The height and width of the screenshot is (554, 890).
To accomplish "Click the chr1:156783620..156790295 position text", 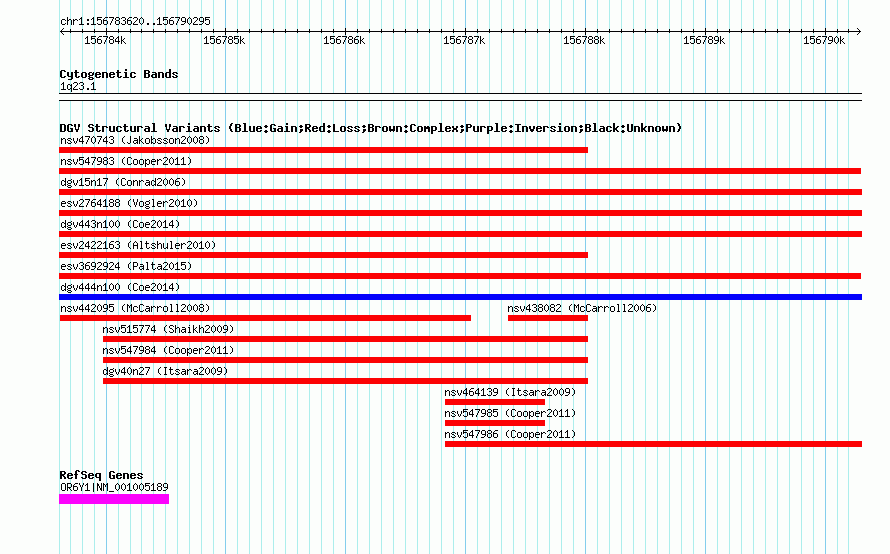I will click(135, 21).
